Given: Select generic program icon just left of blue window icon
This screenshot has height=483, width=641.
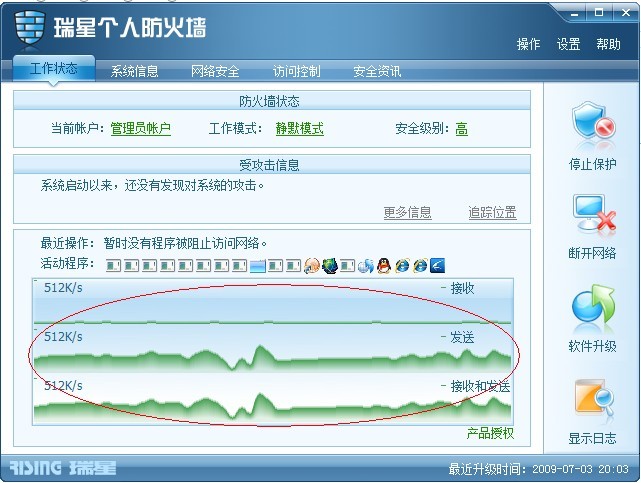Looking at the screenshot, I should pyautogui.click(x=239, y=266).
